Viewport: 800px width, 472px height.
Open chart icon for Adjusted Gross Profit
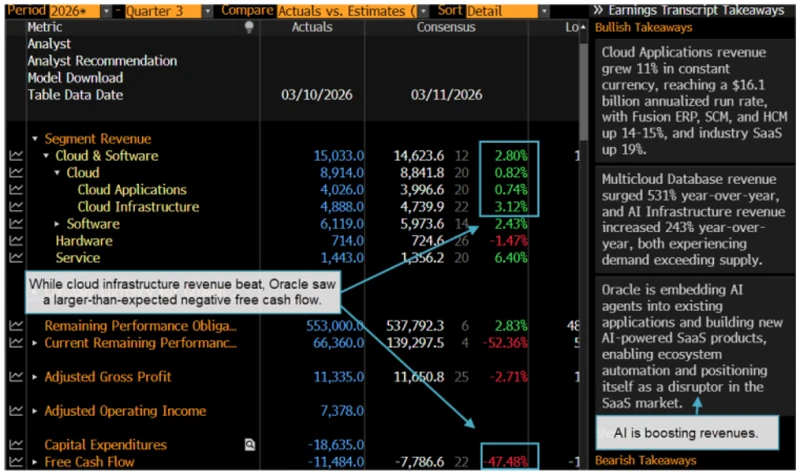point(16,377)
